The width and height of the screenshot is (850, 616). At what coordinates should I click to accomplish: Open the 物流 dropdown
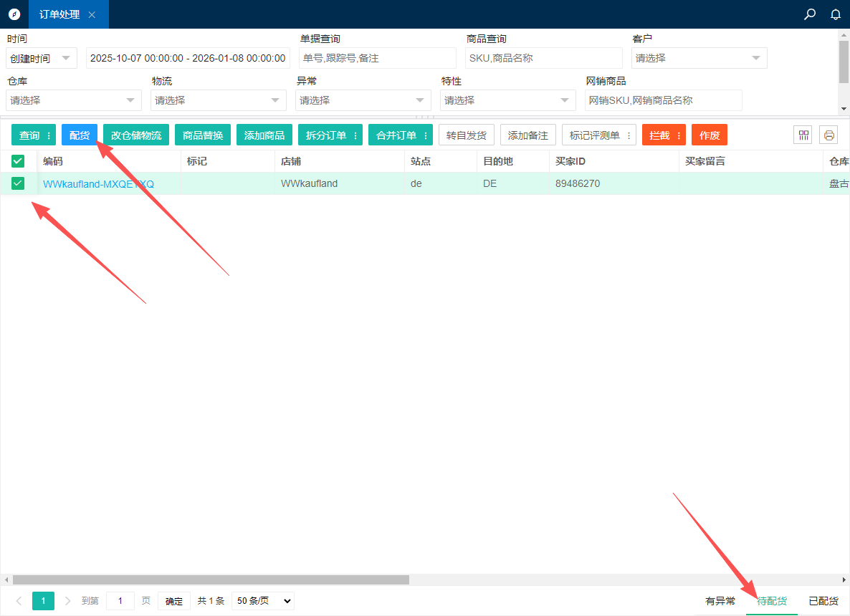pos(218,100)
